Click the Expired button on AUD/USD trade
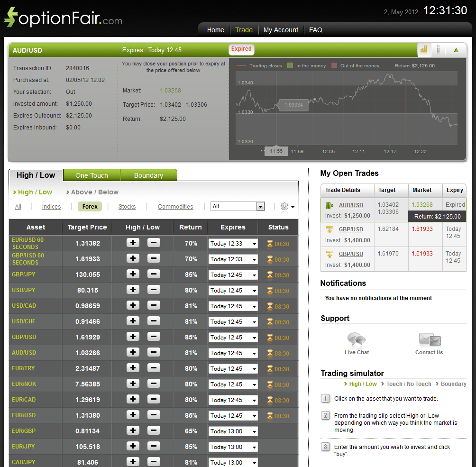 [x=241, y=49]
